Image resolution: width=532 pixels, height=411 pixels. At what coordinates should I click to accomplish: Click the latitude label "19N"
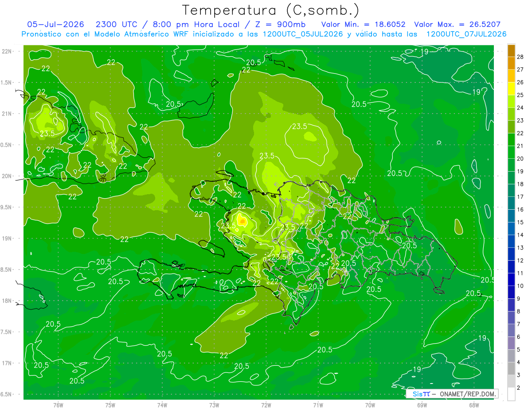(x=7, y=239)
